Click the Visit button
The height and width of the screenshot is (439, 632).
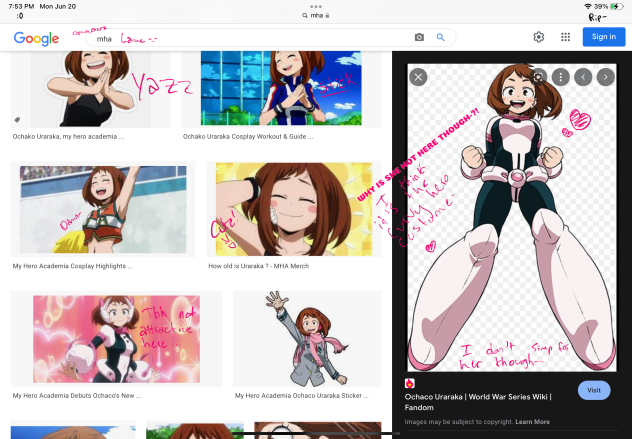pyautogui.click(x=594, y=390)
